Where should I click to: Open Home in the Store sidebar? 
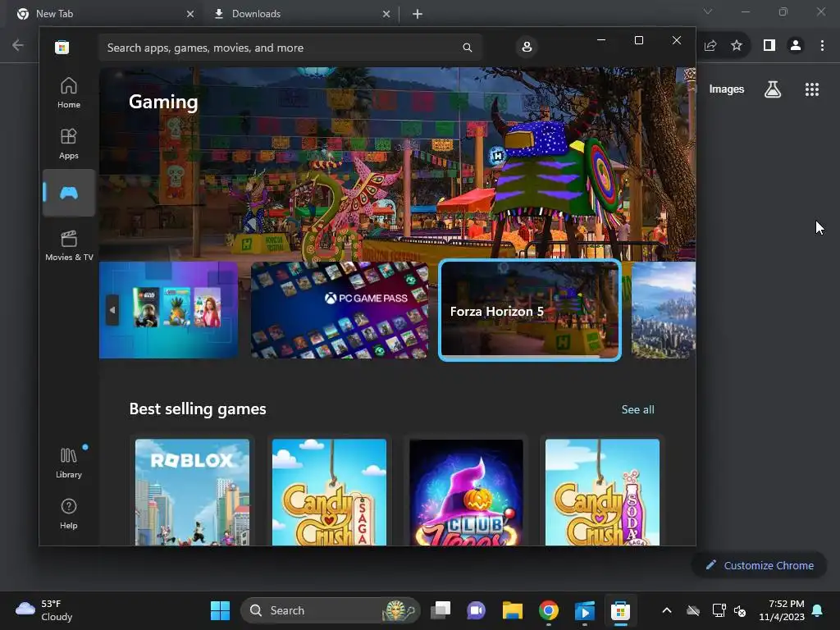[x=69, y=93]
